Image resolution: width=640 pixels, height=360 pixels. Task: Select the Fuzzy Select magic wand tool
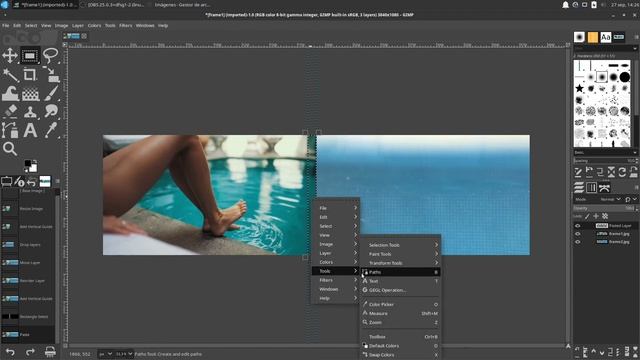tap(10, 75)
